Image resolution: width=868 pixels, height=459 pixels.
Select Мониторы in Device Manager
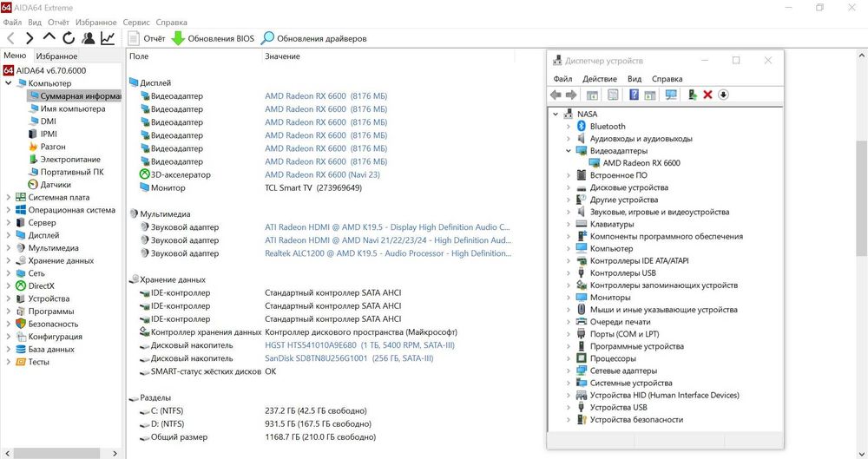610,298
